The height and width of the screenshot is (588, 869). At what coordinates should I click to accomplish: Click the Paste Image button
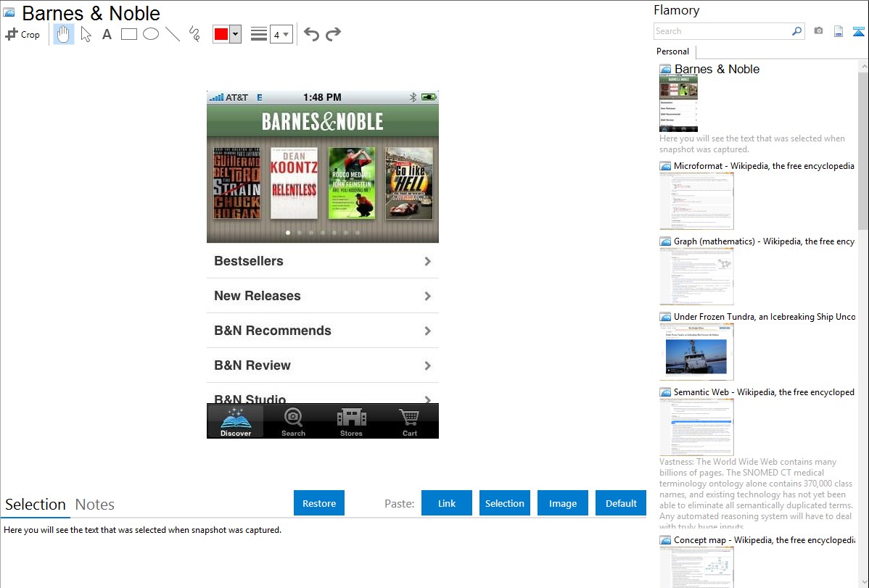pos(562,503)
